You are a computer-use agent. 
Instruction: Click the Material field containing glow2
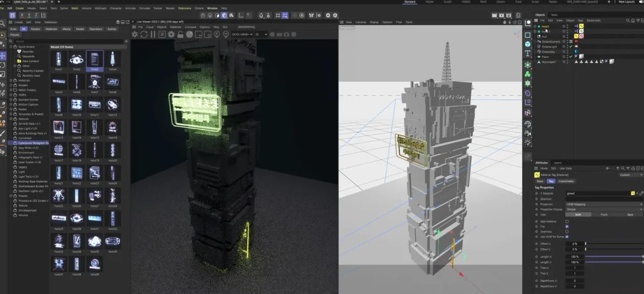pos(598,193)
